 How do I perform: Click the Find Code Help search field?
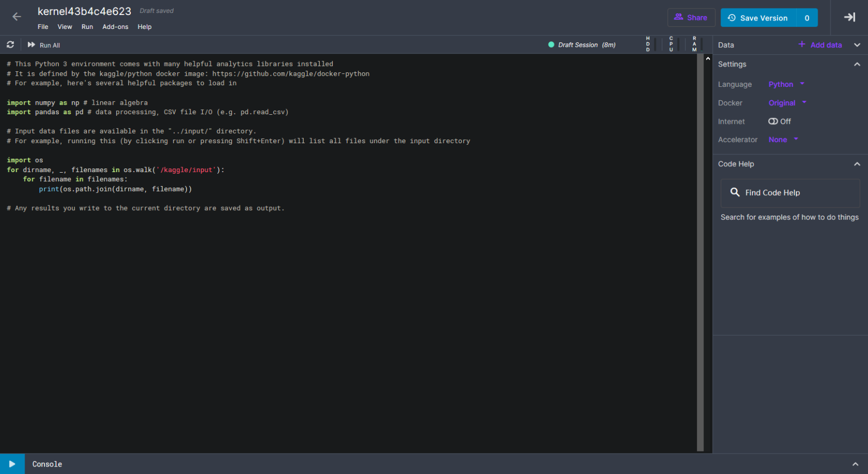pos(790,193)
